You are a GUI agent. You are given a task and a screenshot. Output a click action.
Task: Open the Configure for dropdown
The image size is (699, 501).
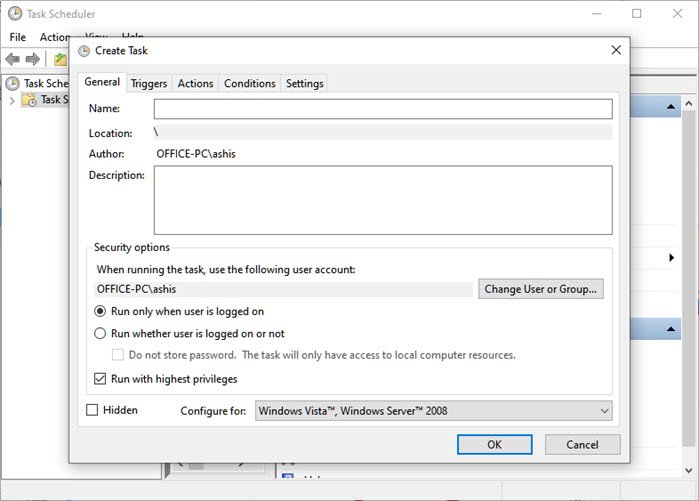tap(433, 411)
